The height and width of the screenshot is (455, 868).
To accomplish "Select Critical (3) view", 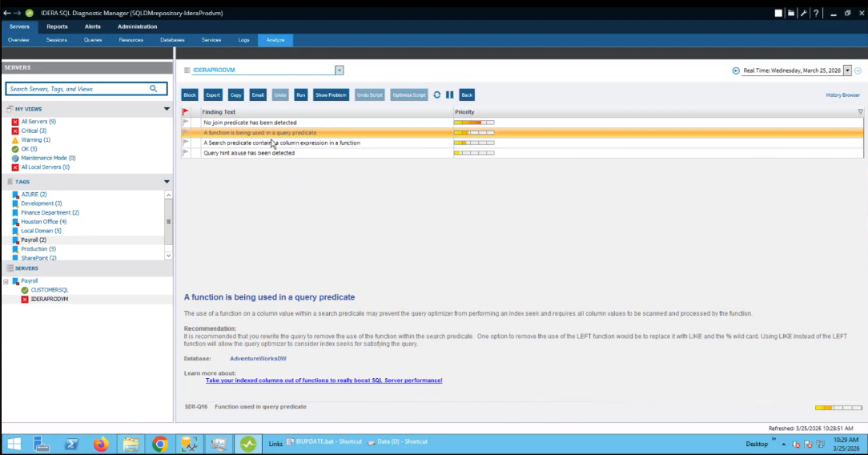I will coord(34,131).
